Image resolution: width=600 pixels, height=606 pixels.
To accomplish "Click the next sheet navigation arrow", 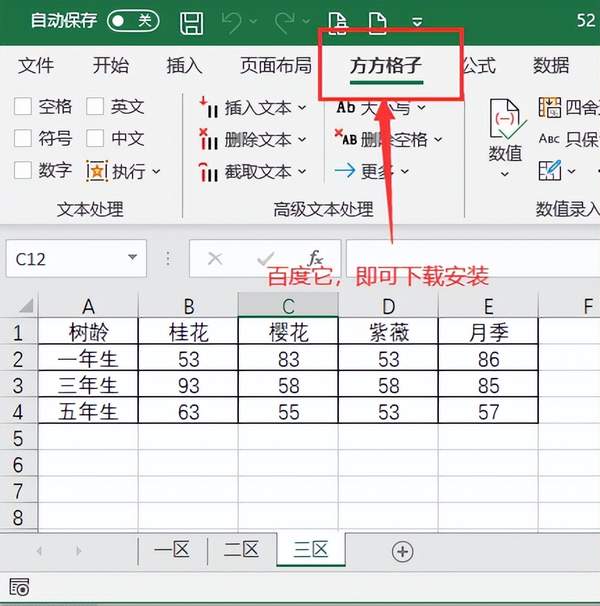I will [78, 551].
